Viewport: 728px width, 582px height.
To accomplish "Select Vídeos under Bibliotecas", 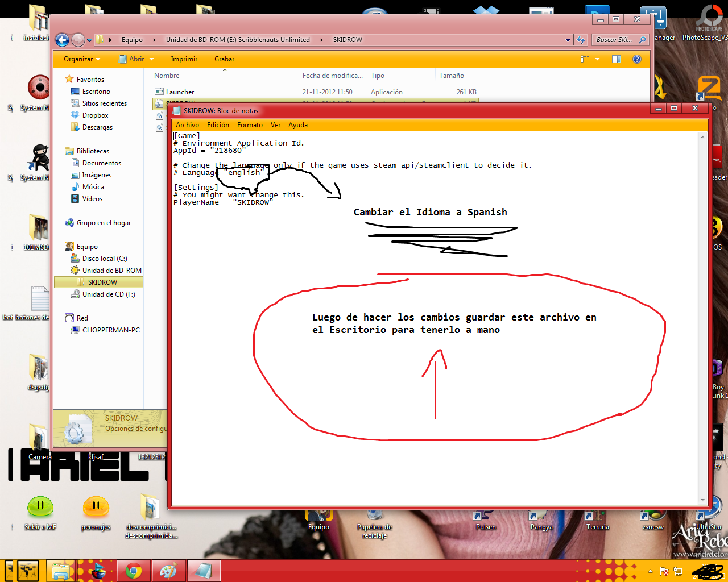I will pyautogui.click(x=86, y=199).
